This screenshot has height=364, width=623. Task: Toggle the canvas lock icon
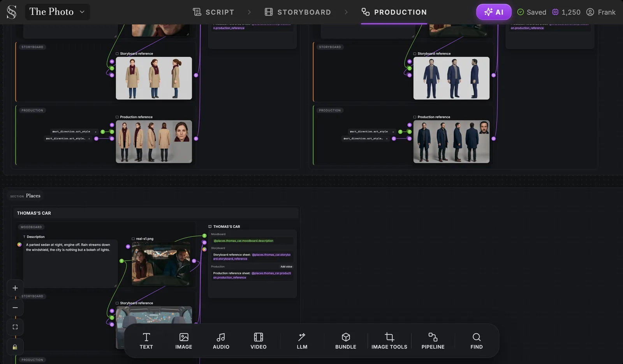click(15, 347)
